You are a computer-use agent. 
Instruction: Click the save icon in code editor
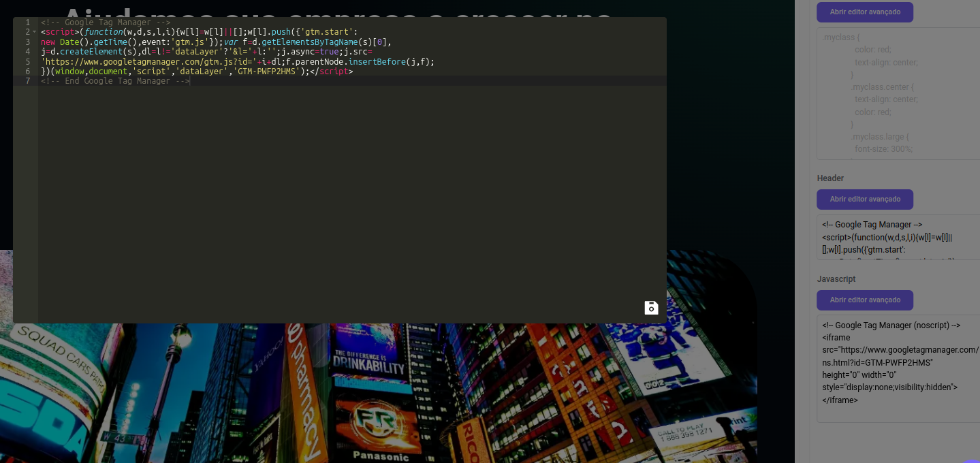pyautogui.click(x=651, y=308)
